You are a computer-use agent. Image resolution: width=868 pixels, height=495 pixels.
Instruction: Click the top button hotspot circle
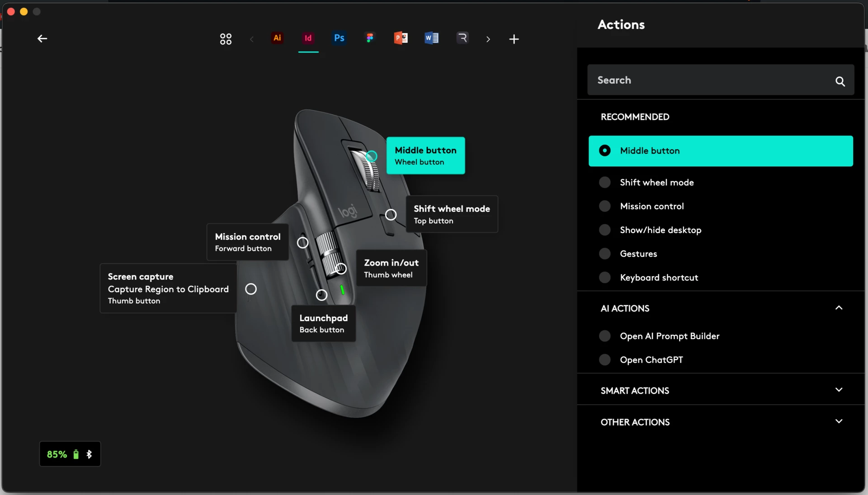click(x=391, y=215)
